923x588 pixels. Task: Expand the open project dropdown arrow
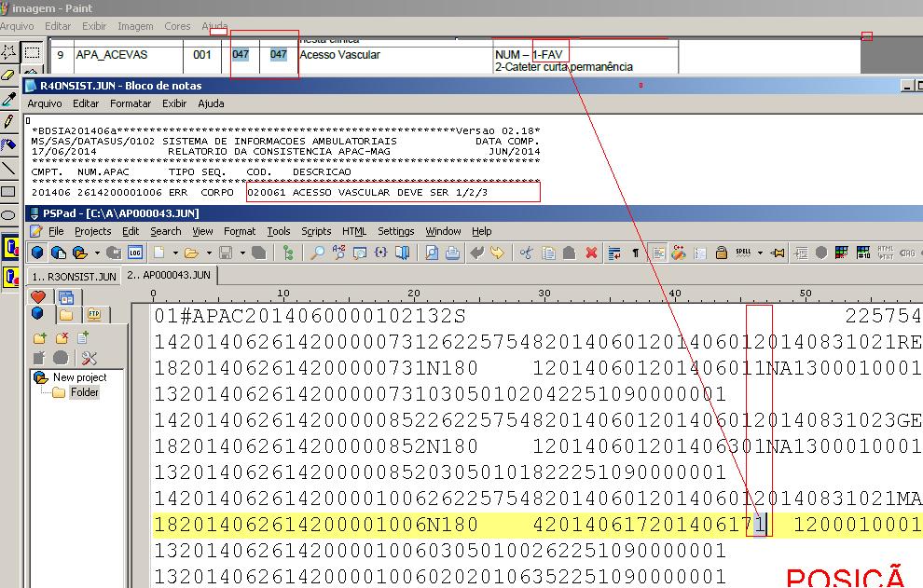click(x=97, y=253)
